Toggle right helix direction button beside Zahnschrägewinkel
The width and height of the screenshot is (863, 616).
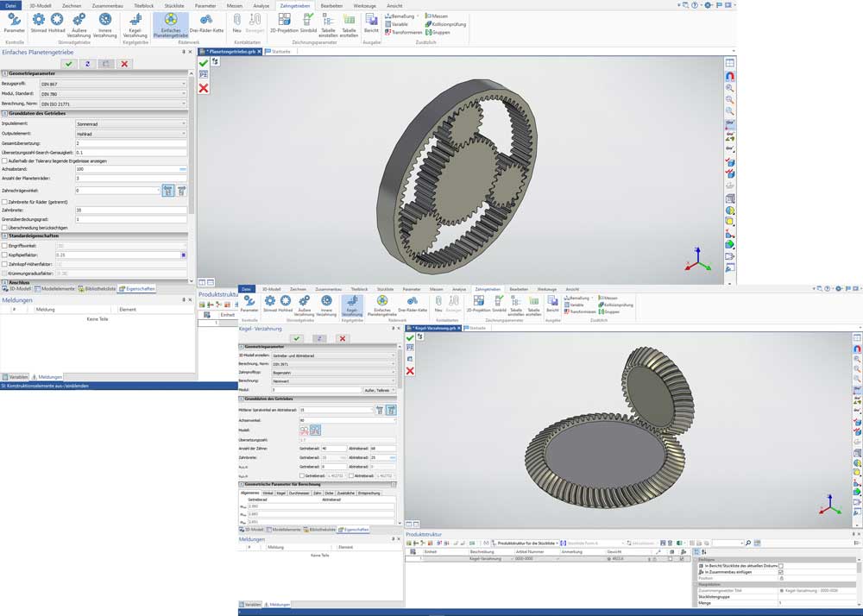[x=181, y=191]
